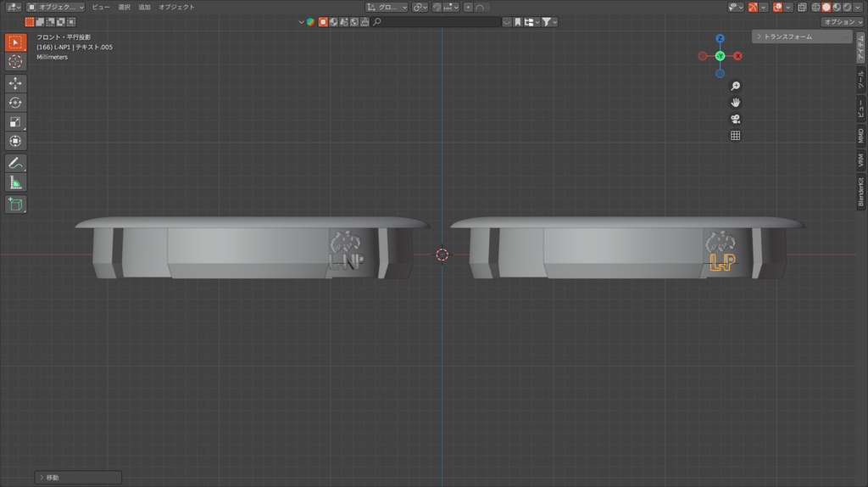Screen dimensions: 868x487
Task: Set selection mode to subtract icon
Action: pos(50,22)
